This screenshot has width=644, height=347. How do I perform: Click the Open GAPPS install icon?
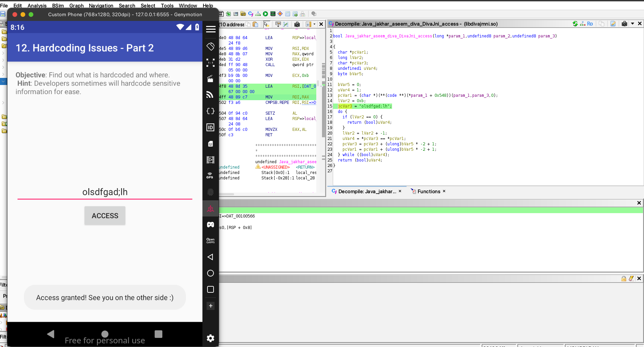pos(210,241)
